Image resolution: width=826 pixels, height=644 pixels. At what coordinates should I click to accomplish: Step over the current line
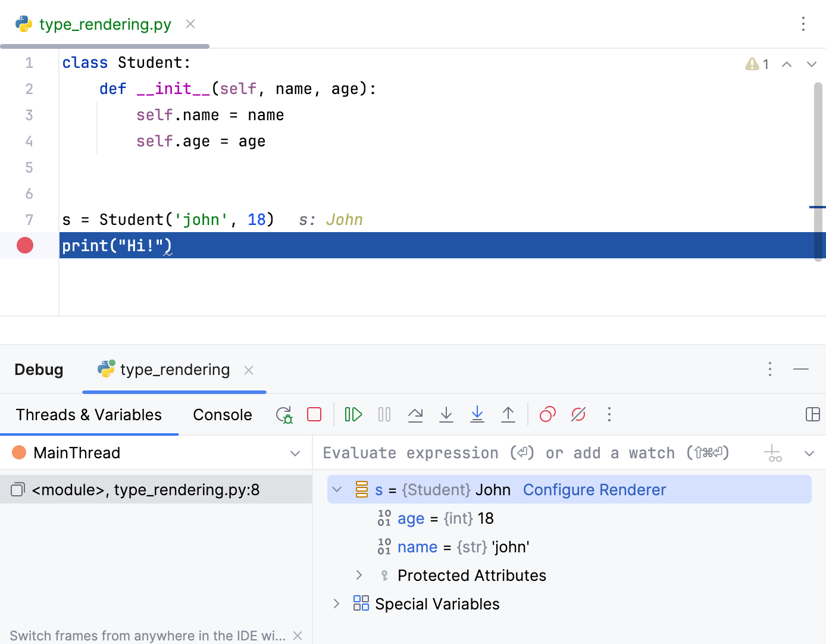(415, 414)
